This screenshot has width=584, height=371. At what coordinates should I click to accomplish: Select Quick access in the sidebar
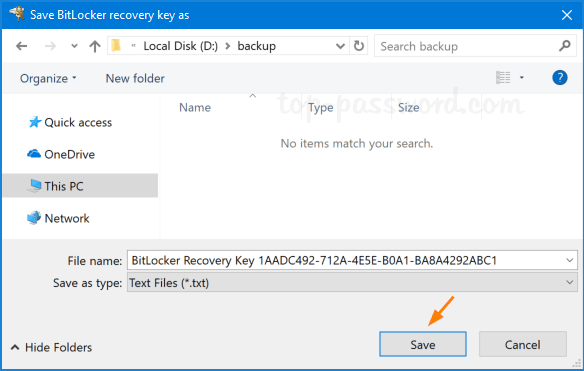click(x=70, y=122)
